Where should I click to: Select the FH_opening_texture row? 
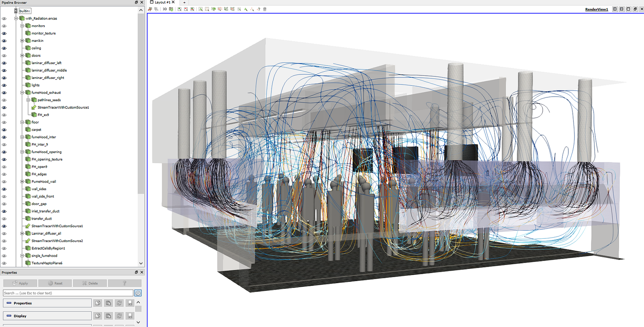click(47, 159)
